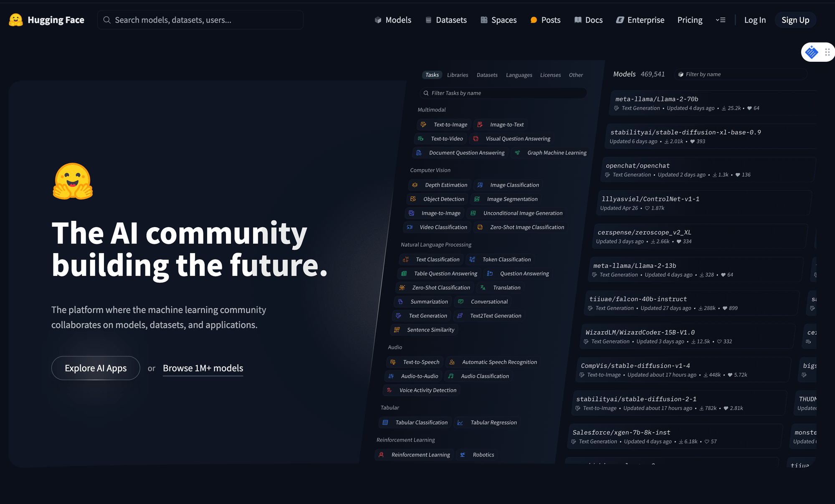This screenshot has width=835, height=504.
Task: Select the Tasks tab
Action: point(432,75)
